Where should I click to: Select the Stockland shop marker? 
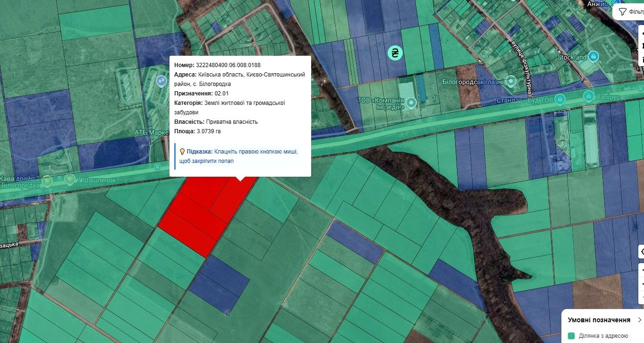594,57
